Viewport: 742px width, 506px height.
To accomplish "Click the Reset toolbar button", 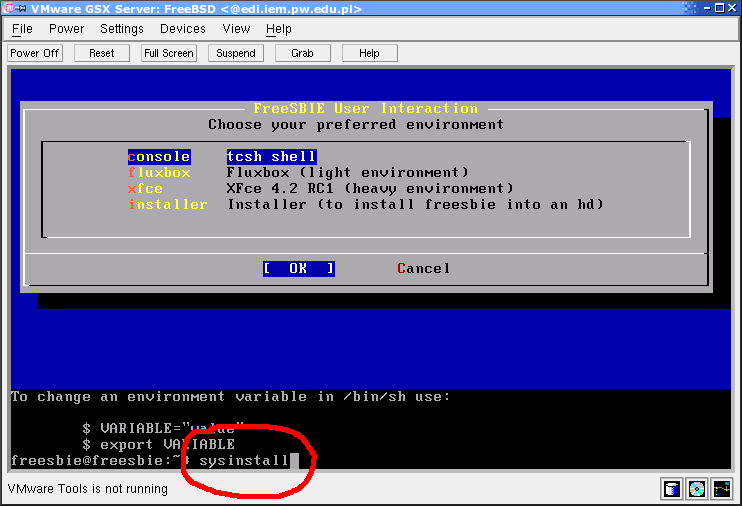I will coord(102,53).
